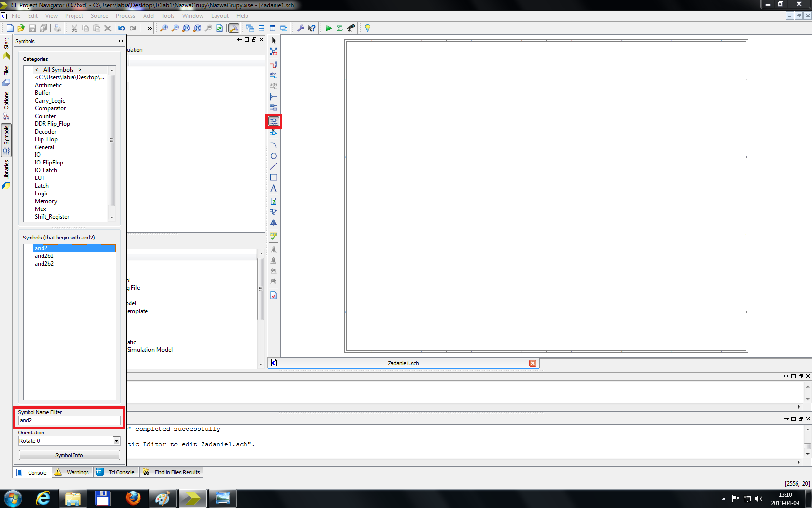Open the File menu
Viewport: 812px width, 508px height.
click(16, 16)
